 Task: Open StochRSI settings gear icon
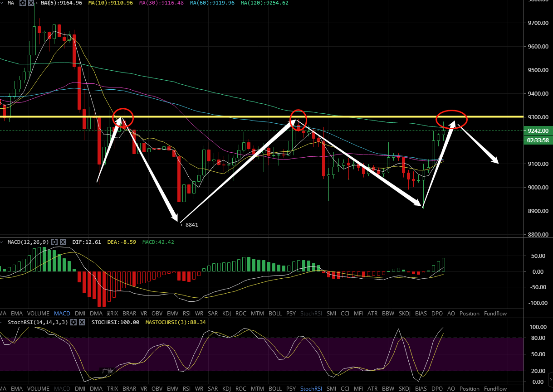click(x=73, y=322)
